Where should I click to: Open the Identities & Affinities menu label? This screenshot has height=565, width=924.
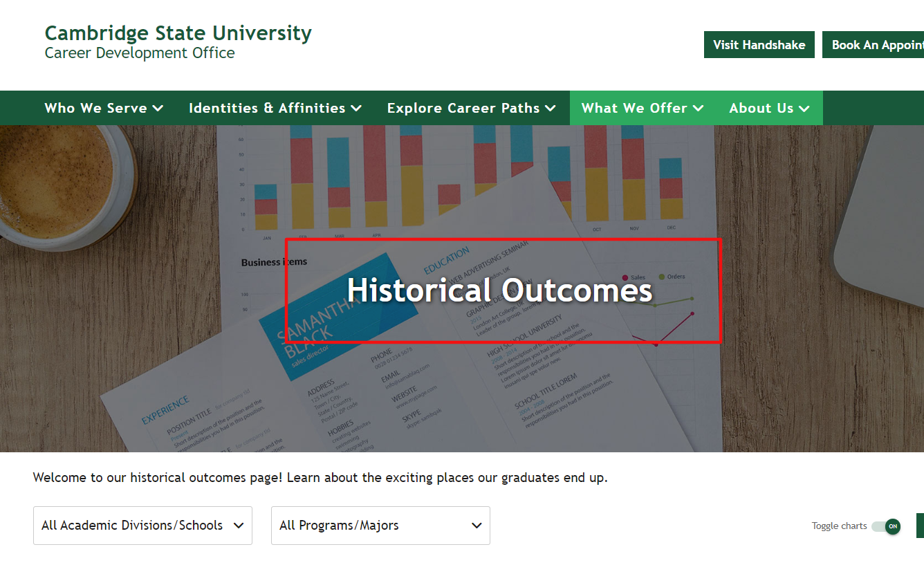(x=267, y=108)
